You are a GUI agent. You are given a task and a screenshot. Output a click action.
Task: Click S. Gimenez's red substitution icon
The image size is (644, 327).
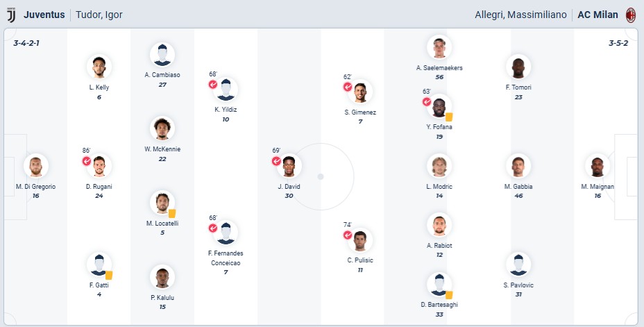[x=348, y=87]
